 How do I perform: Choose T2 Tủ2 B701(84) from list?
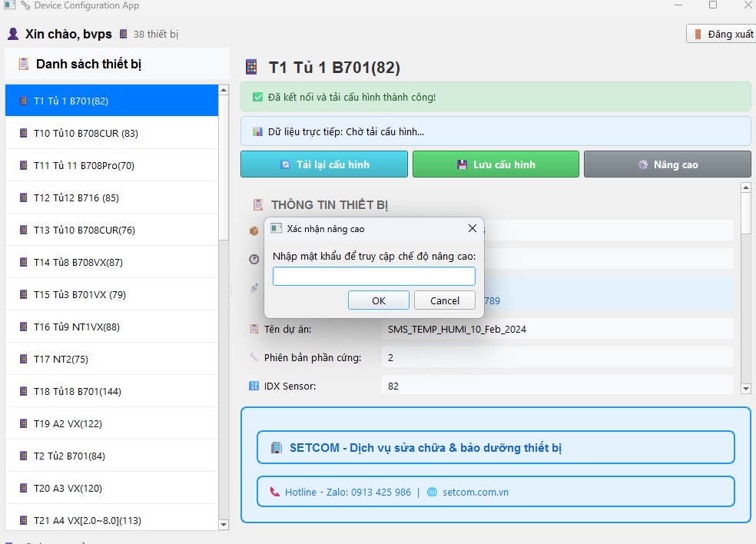69,456
